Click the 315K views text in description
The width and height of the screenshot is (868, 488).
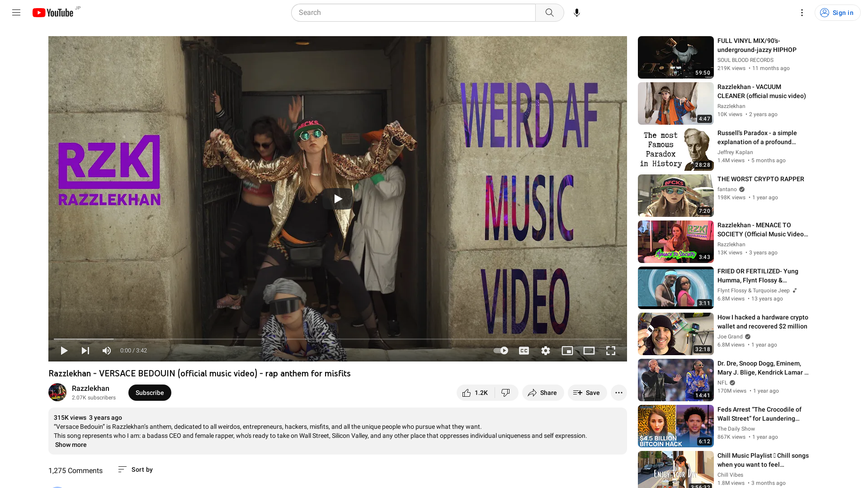pyautogui.click(x=70, y=418)
